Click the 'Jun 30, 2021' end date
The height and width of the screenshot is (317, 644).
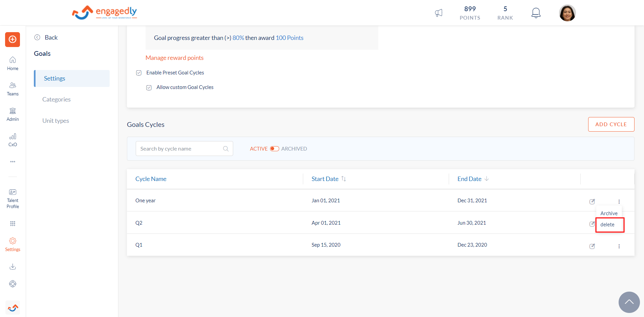471,223
